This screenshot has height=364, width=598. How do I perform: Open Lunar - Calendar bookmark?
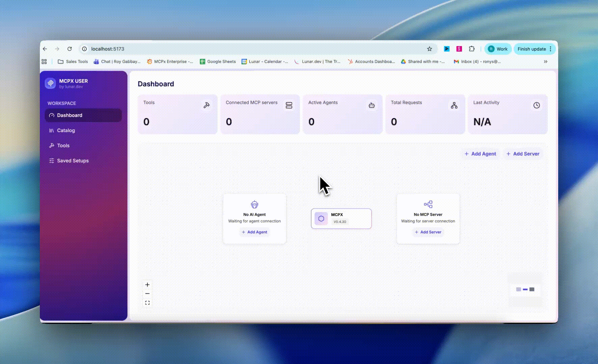265,62
